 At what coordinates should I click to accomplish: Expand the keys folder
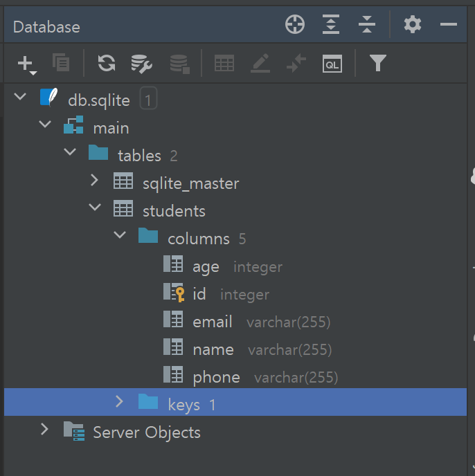point(120,401)
